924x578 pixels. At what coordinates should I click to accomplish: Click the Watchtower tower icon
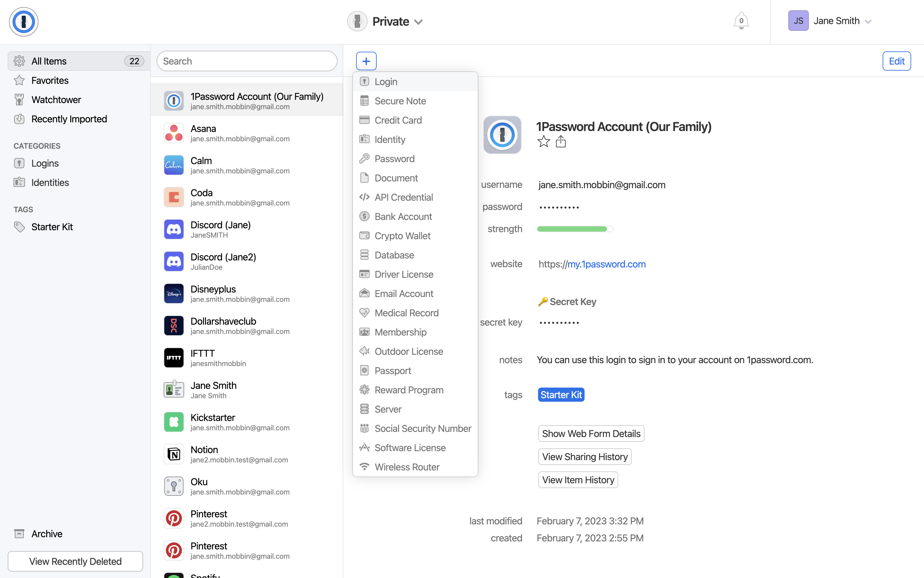[x=19, y=100]
